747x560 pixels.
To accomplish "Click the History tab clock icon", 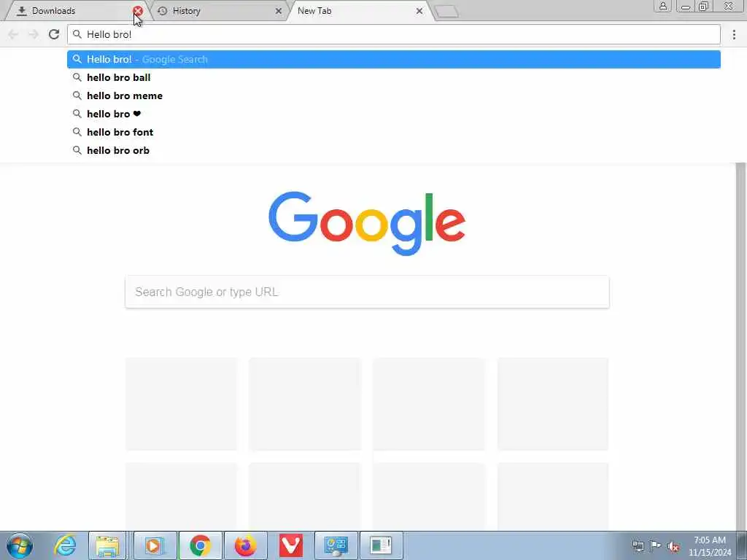I will (x=162, y=11).
